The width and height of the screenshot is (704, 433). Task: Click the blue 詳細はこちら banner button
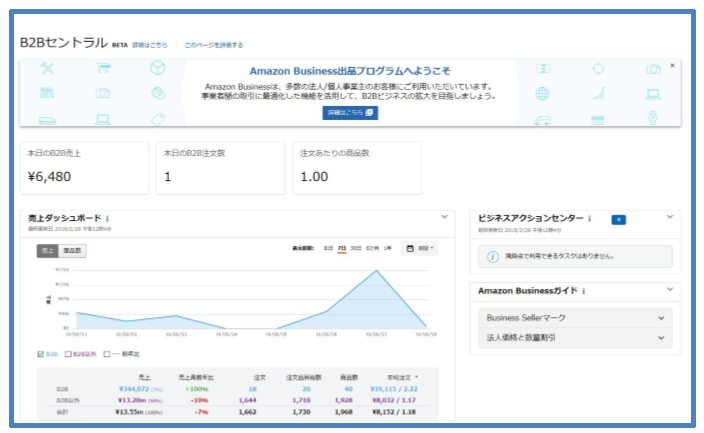point(350,113)
